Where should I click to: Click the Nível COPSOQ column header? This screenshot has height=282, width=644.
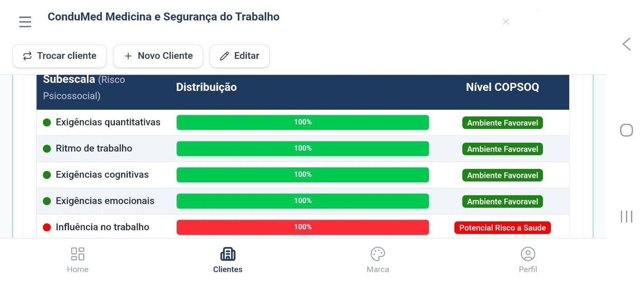coord(502,87)
